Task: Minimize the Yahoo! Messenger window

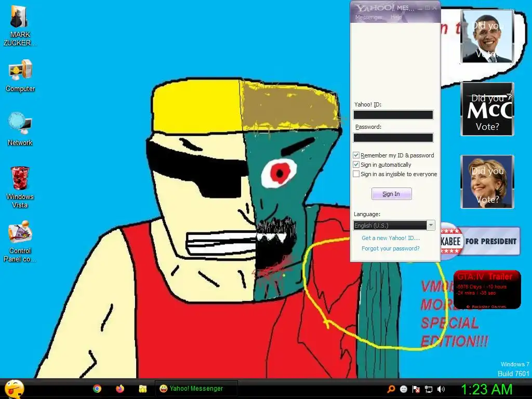Action: pos(421,8)
